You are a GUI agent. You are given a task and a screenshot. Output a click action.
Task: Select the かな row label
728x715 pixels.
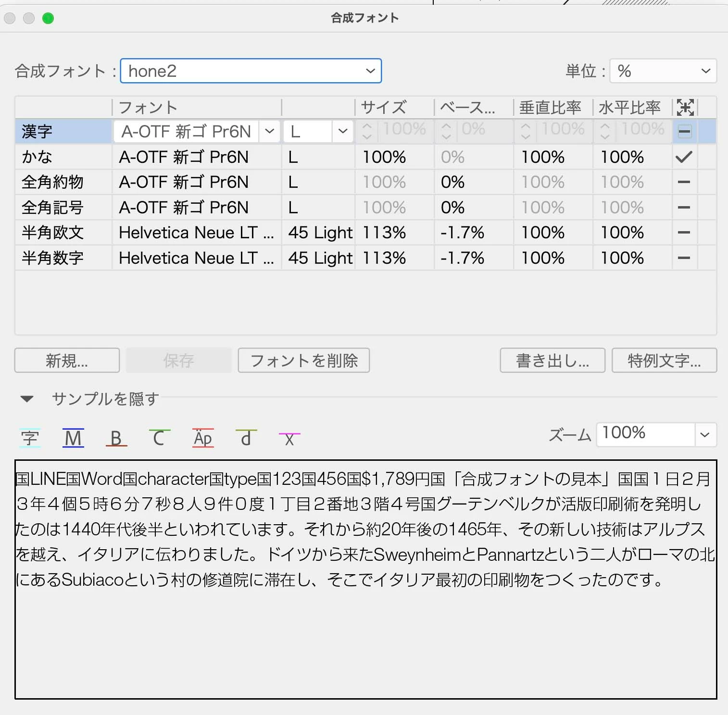[37, 157]
